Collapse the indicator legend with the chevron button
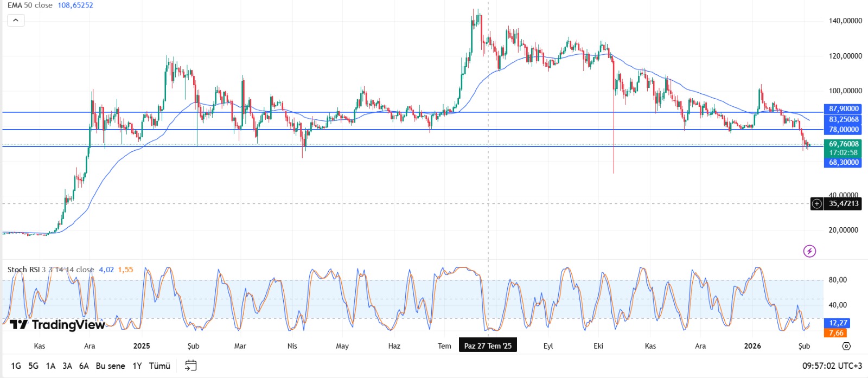This screenshot has width=868, height=378. click(16, 21)
